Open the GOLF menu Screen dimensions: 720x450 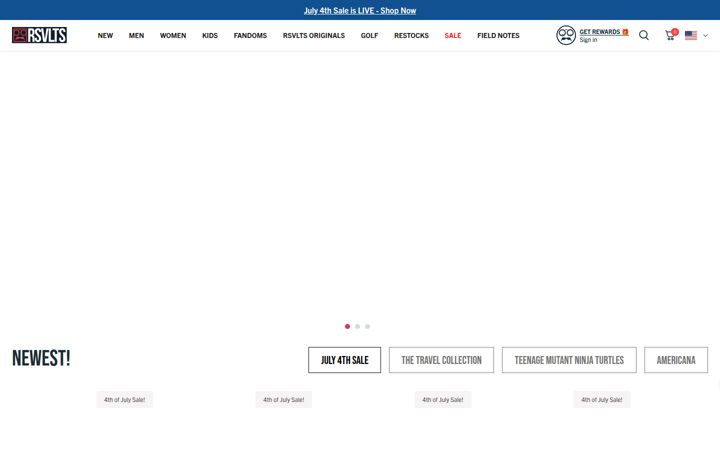[x=369, y=35]
